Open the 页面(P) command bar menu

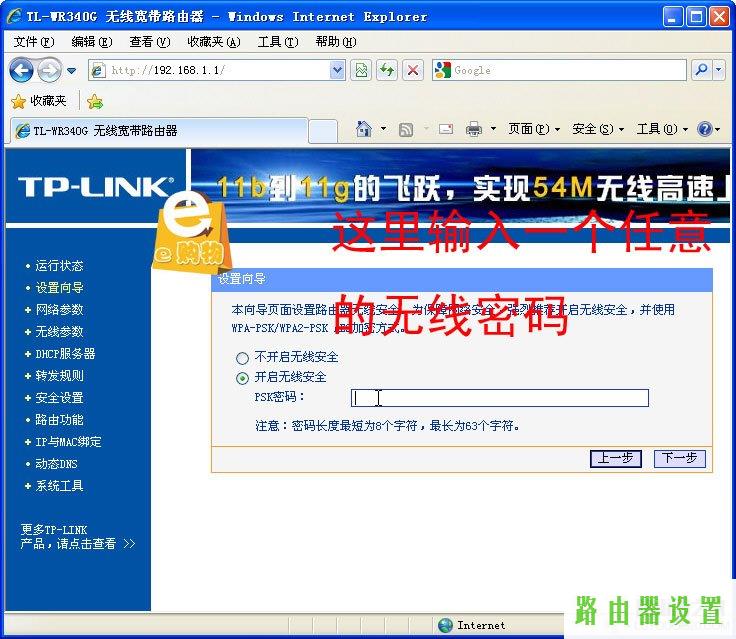(534, 129)
